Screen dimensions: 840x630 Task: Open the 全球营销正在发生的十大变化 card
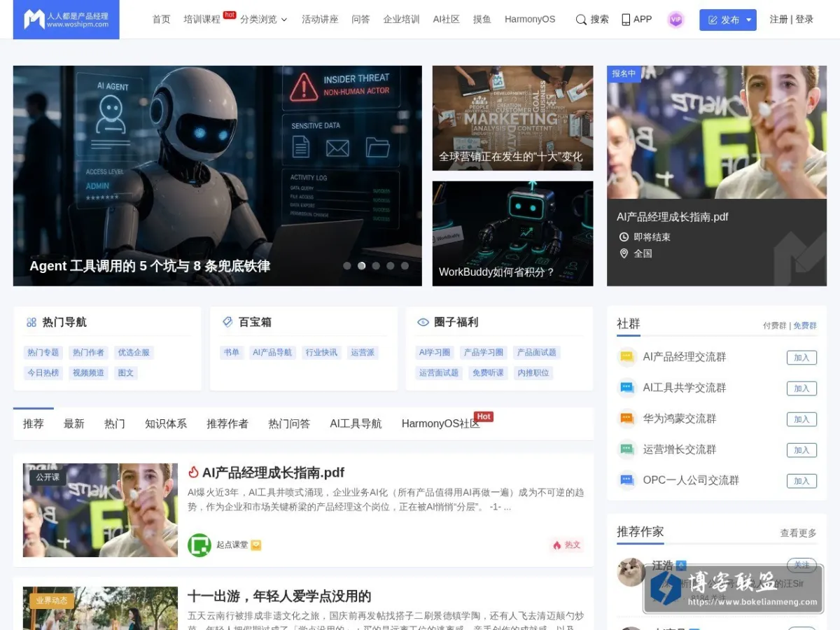(x=512, y=118)
